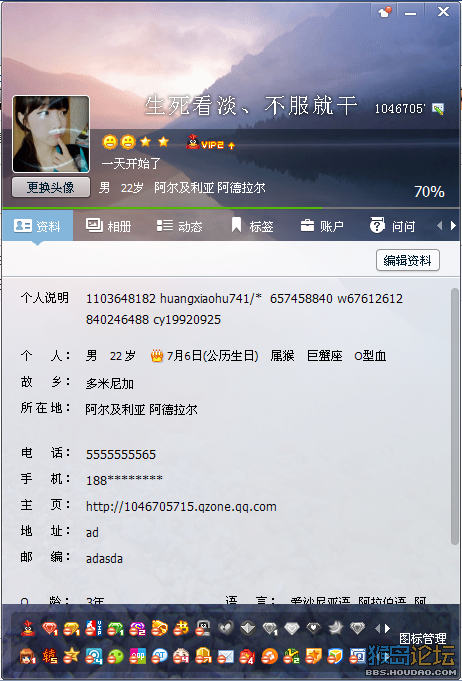Screen dimensions: 462x681
Task: Open the qzone homepage link
Action: pyautogui.click(x=181, y=506)
